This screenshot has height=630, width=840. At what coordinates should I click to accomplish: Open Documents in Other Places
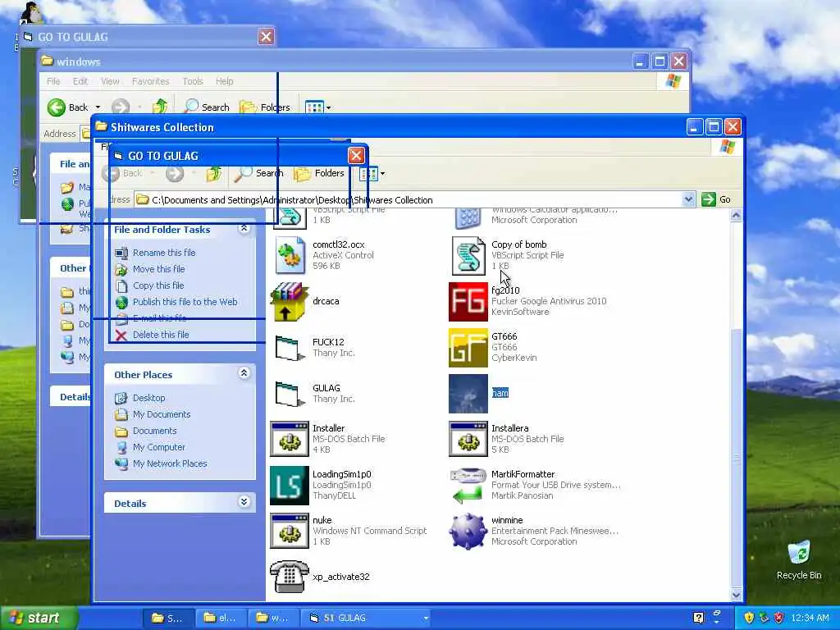point(154,431)
